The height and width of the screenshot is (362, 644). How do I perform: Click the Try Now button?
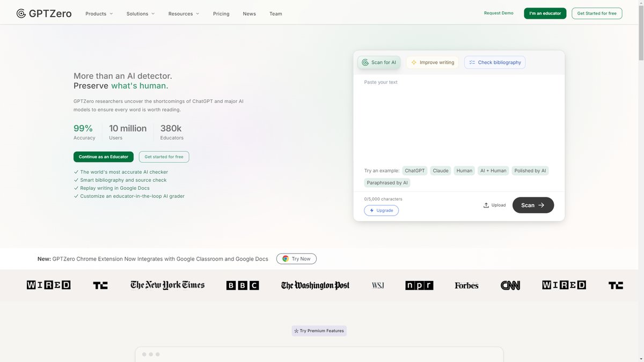[x=296, y=258]
